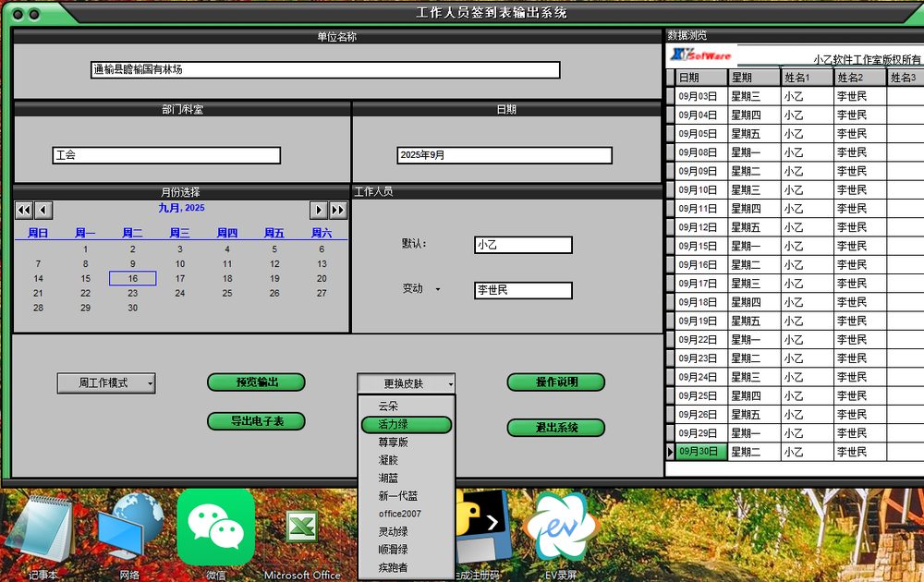This screenshot has height=582, width=924.
Task: Choose the 疾跑者 skin
Action: pos(407,568)
